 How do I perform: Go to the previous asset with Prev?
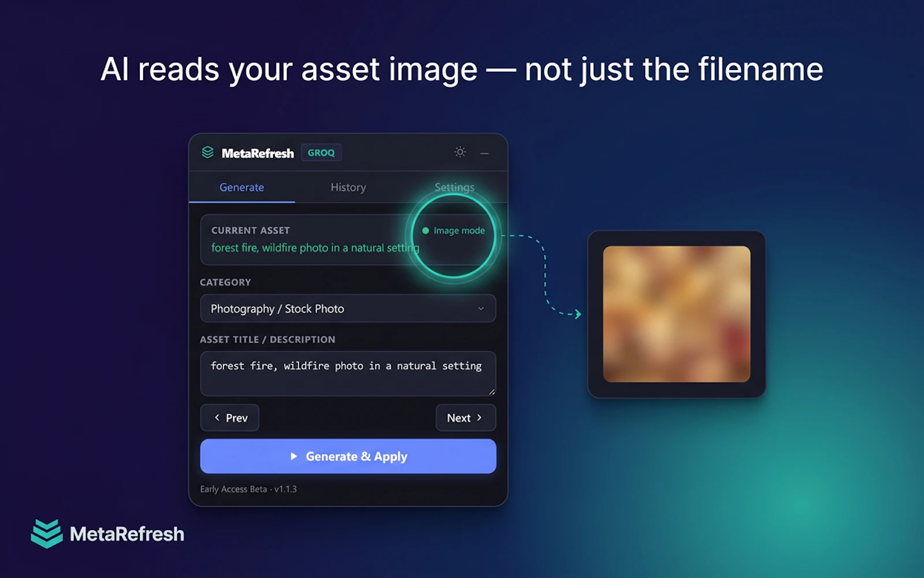click(x=230, y=418)
